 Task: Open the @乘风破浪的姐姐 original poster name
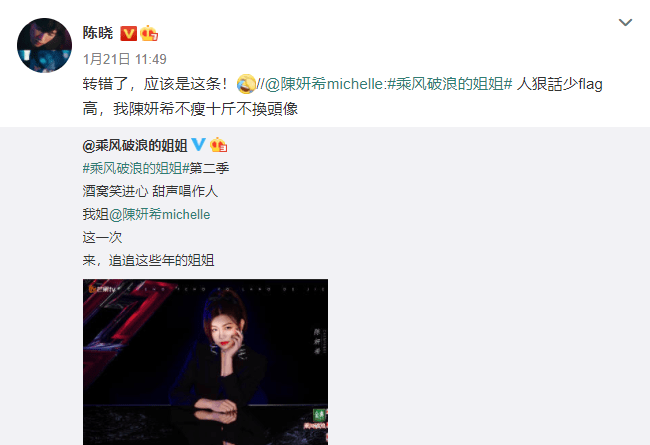point(135,146)
